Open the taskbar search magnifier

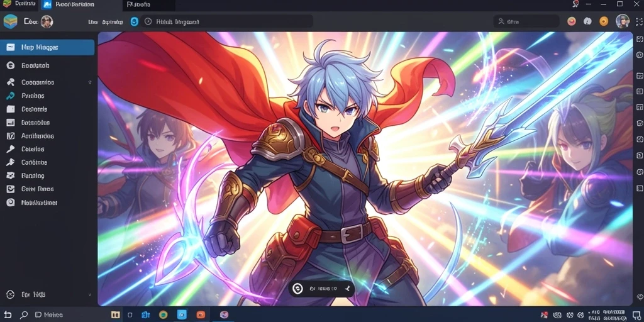(24, 315)
